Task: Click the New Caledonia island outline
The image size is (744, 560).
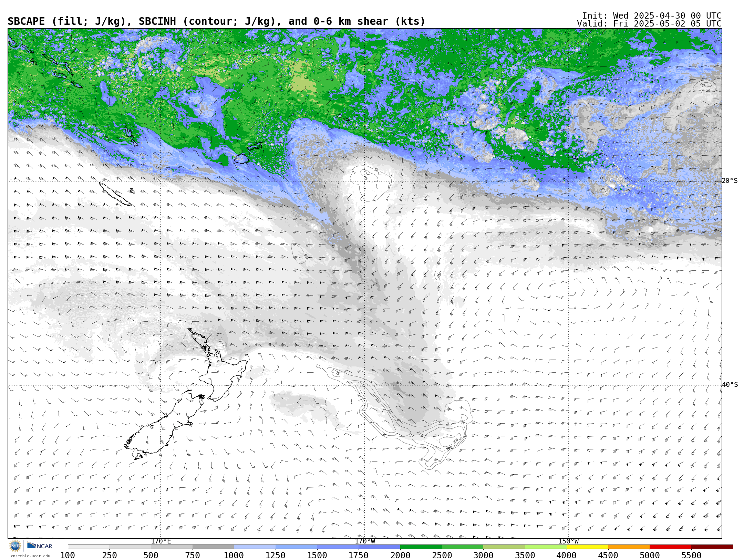Action: pos(115,194)
